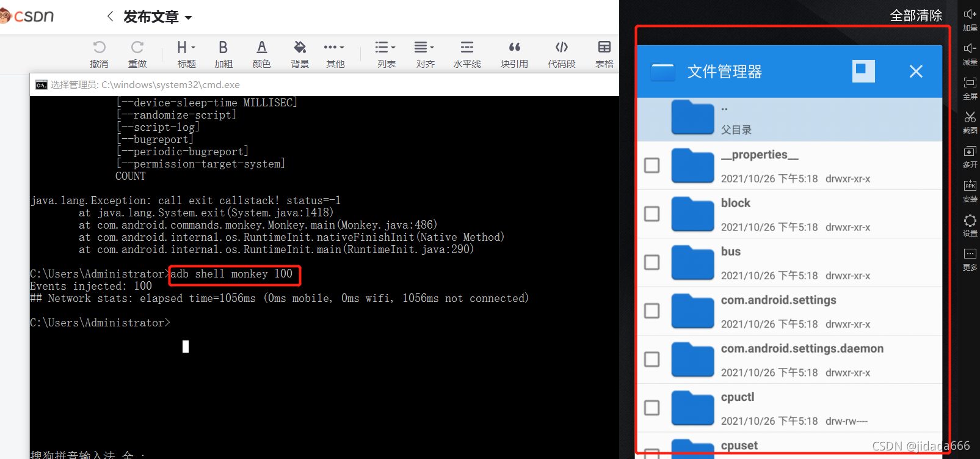Open the com.android.settings.daemon folder icon
This screenshot has width=980, height=459.
tap(692, 359)
